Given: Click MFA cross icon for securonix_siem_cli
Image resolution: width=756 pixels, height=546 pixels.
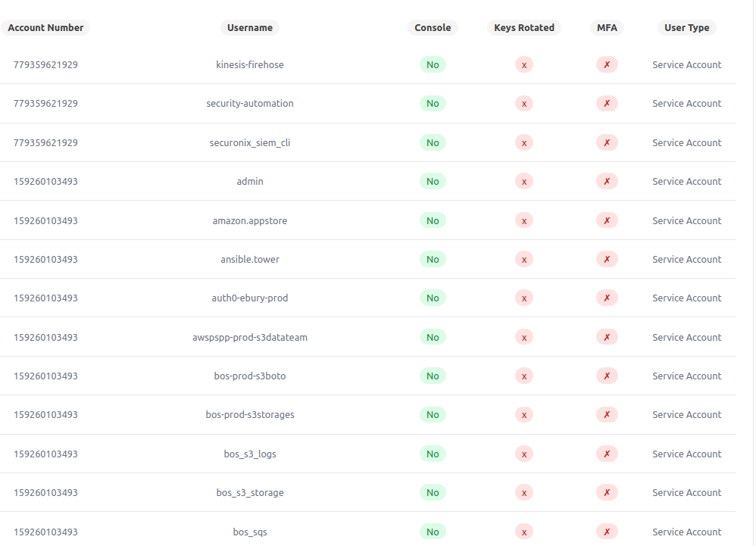Looking at the screenshot, I should [x=607, y=142].
